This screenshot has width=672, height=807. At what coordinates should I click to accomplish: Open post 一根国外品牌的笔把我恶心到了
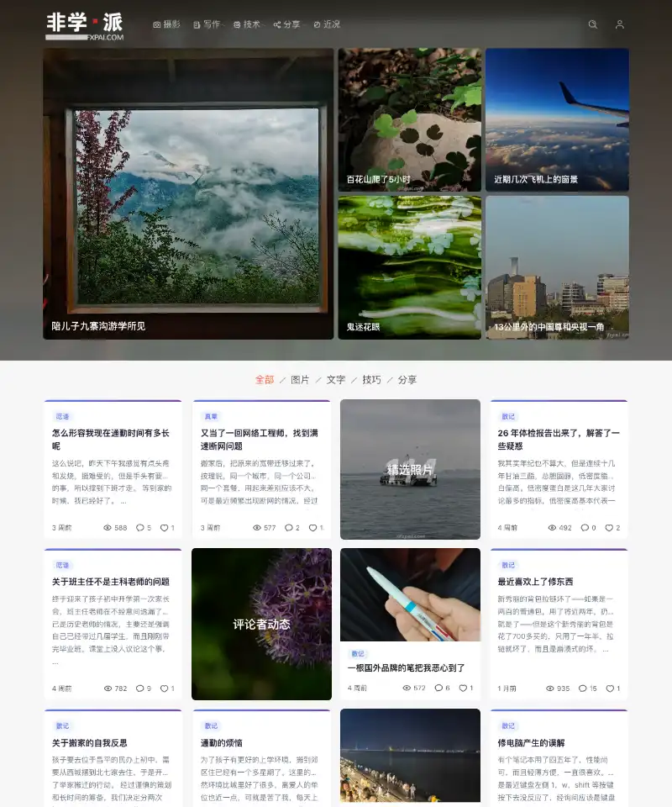407,667
